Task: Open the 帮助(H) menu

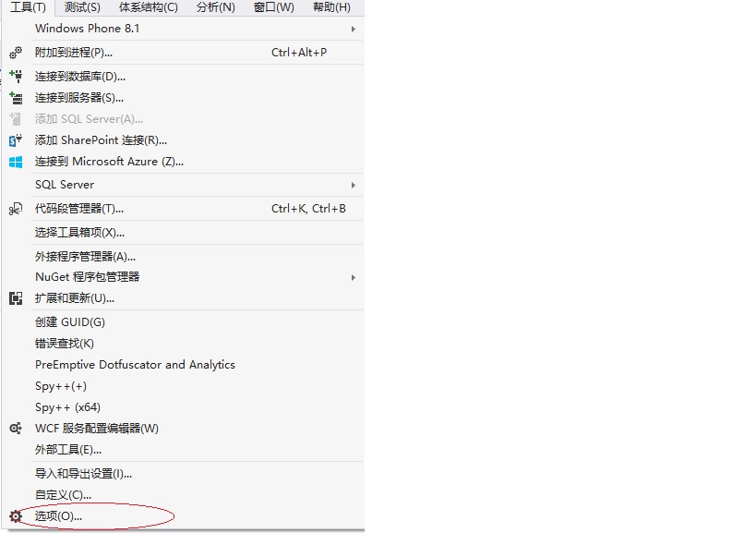Action: tap(331, 7)
